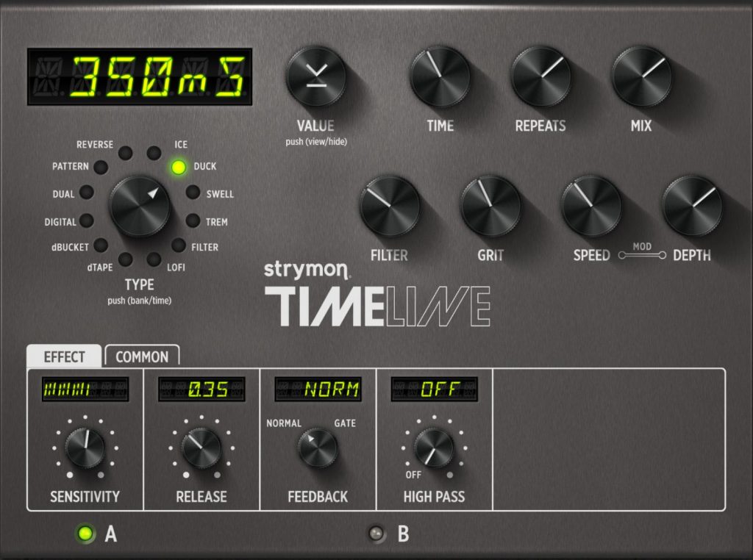
Task: Click the GATE label on Feedback
Action: 345,423
